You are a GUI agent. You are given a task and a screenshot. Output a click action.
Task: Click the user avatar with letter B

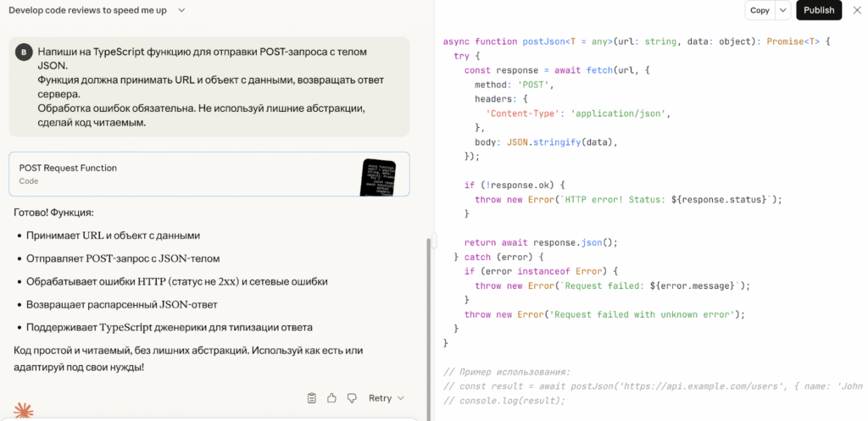[23, 53]
